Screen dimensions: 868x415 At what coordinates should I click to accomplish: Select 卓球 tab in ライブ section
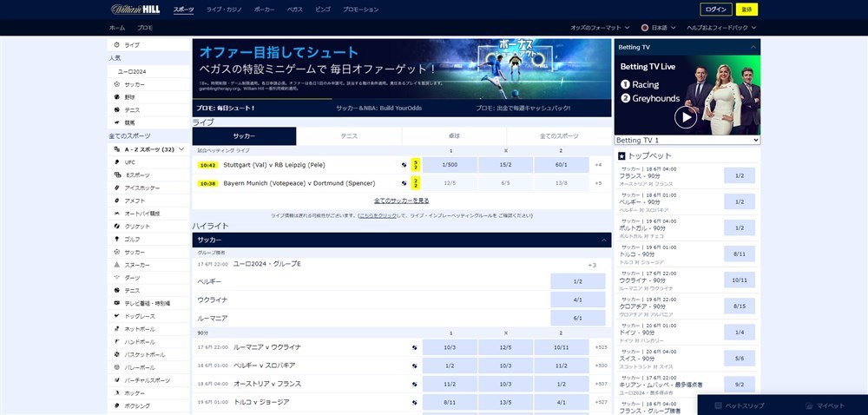click(454, 136)
